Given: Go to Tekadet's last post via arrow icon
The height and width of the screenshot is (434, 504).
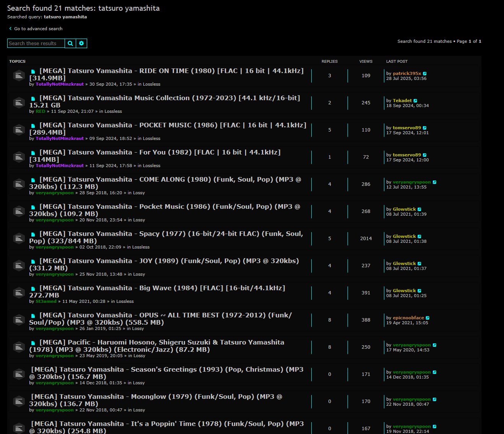Looking at the screenshot, I should (x=415, y=101).
